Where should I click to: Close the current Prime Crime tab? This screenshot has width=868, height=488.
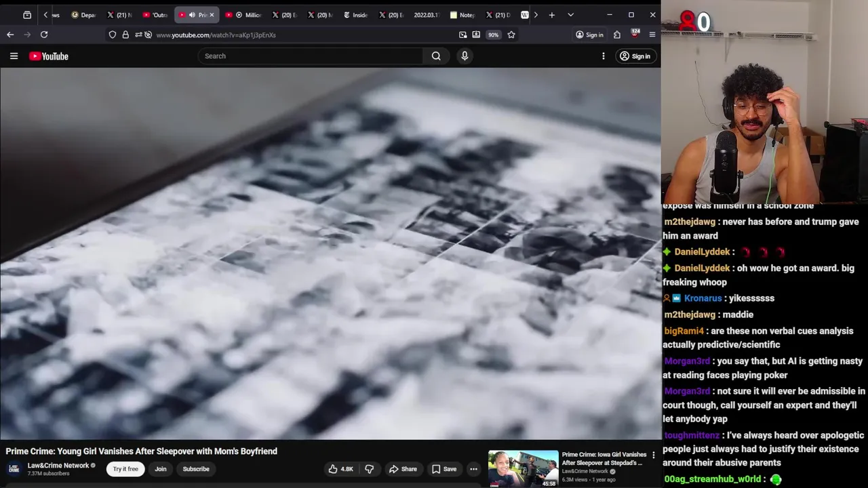(212, 15)
